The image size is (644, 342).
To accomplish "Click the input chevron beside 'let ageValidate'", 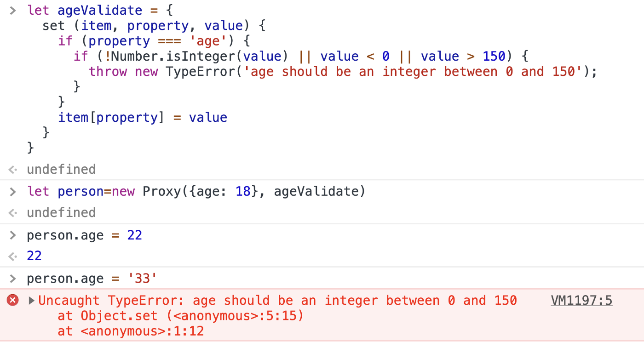I will click(x=13, y=11).
